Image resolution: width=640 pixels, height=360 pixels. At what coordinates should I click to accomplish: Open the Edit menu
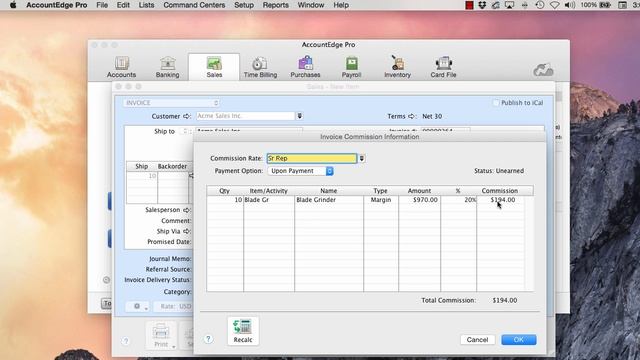[x=123, y=5]
